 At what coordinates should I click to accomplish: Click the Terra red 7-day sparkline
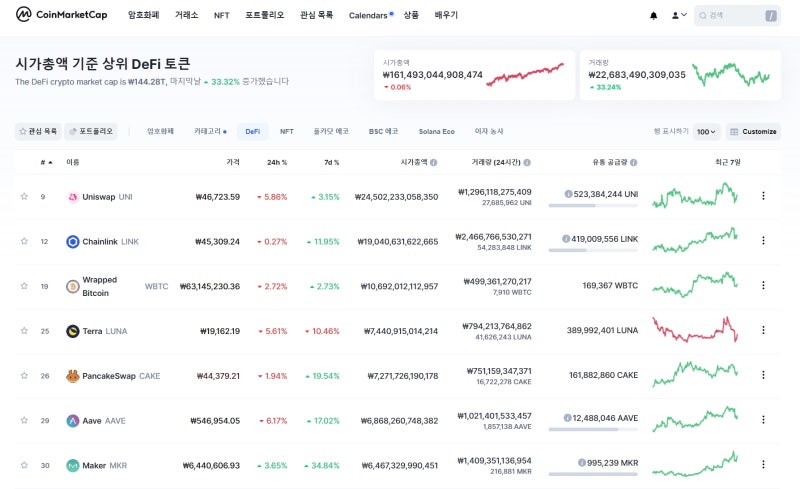[x=695, y=330]
